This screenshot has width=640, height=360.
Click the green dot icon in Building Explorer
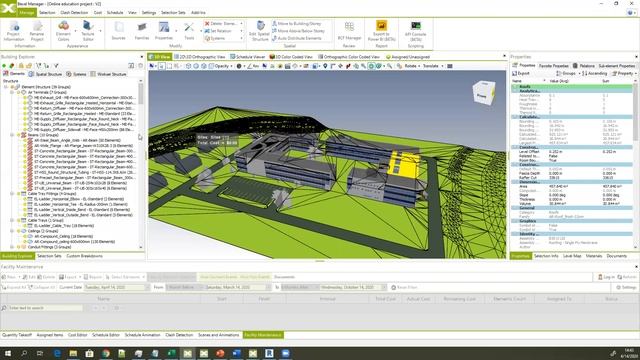coord(4,66)
